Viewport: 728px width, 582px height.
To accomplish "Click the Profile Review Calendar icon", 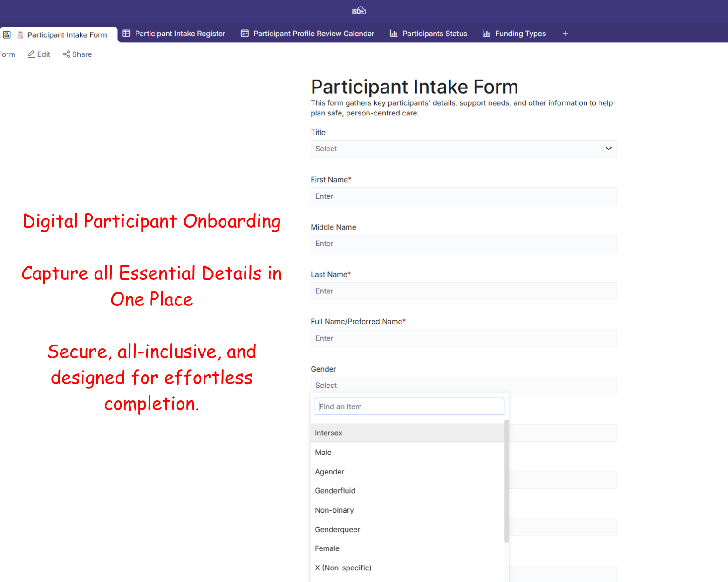I will coord(245,34).
